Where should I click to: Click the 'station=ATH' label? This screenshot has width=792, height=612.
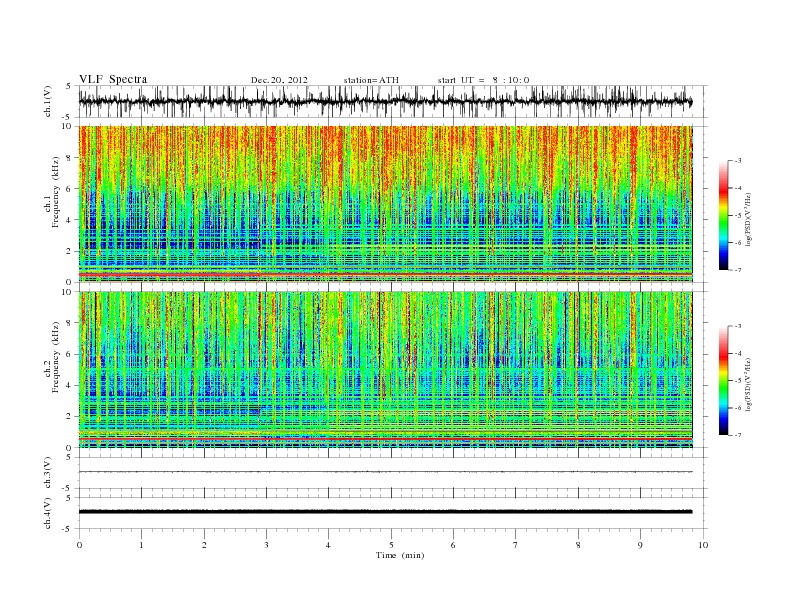(371, 80)
